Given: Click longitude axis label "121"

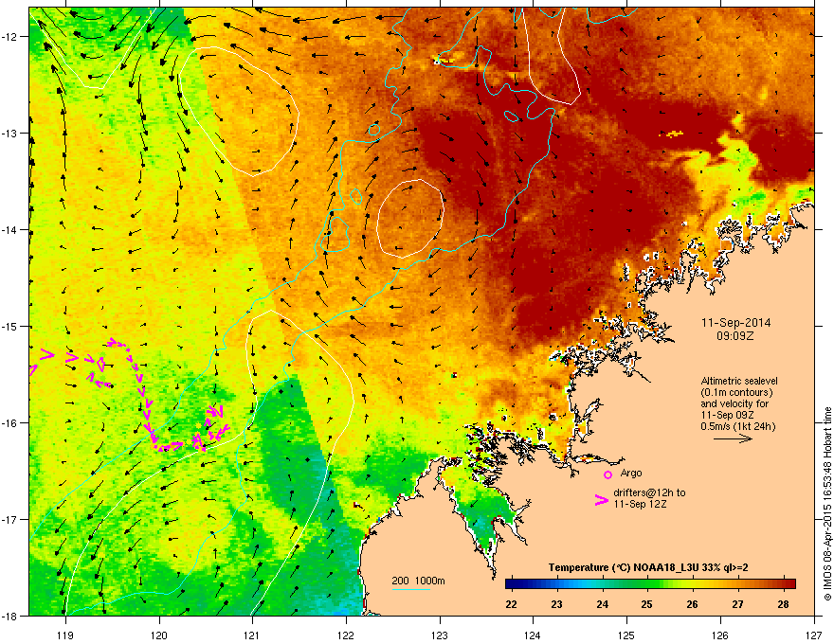Looking at the screenshot, I should tap(252, 635).
